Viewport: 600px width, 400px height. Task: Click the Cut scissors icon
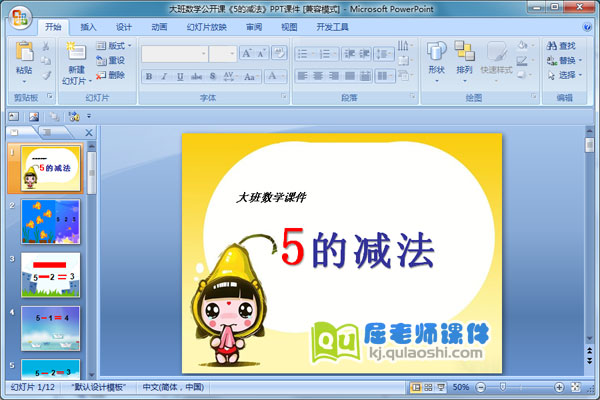pos(46,46)
